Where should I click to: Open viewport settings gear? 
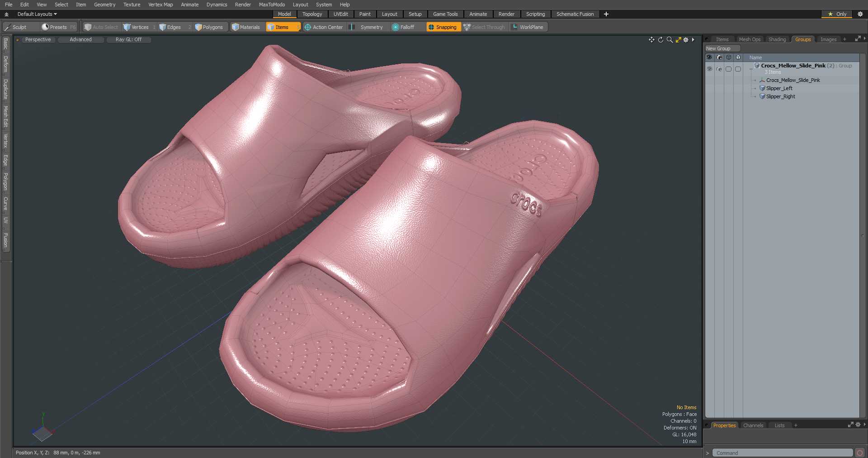[x=686, y=40]
